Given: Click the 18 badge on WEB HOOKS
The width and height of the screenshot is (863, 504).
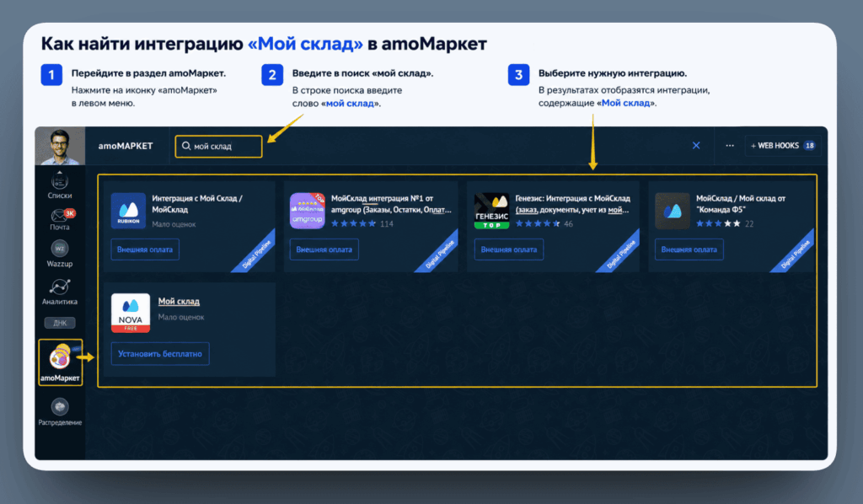Looking at the screenshot, I should click(x=810, y=145).
